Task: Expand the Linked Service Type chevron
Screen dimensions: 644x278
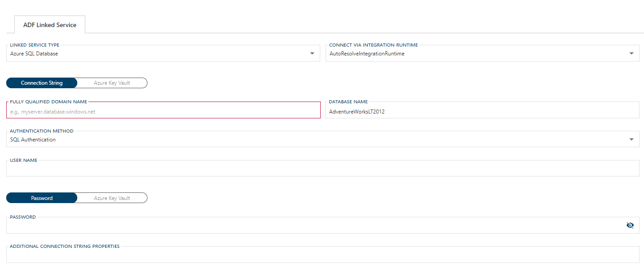Action: (312, 53)
